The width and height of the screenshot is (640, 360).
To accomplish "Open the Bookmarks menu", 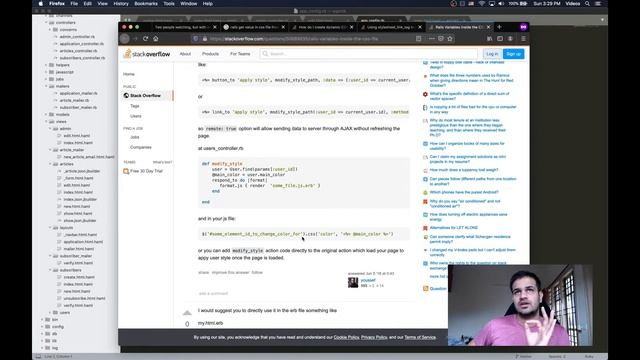I will pyautogui.click(x=146, y=4).
